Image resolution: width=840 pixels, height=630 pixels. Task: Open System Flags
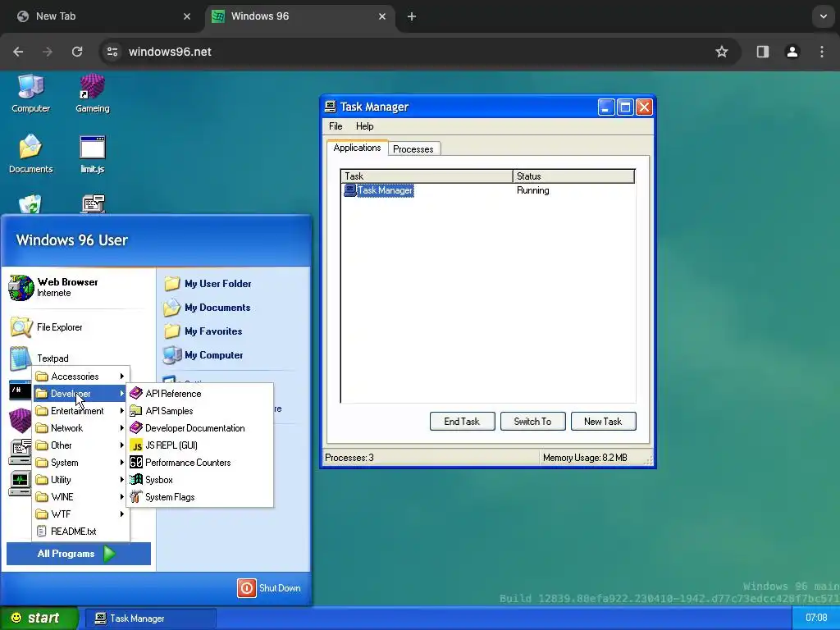(199, 496)
